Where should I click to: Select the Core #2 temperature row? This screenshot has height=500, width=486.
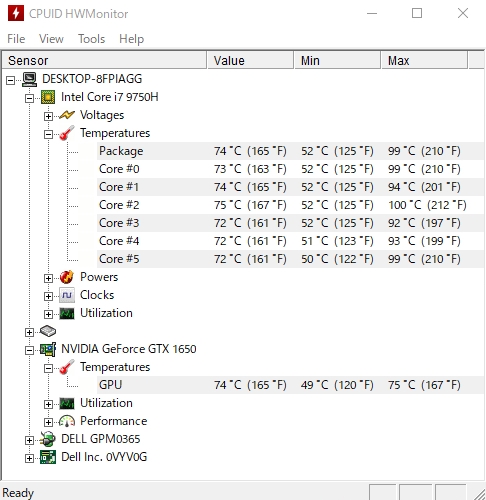[x=290, y=205]
